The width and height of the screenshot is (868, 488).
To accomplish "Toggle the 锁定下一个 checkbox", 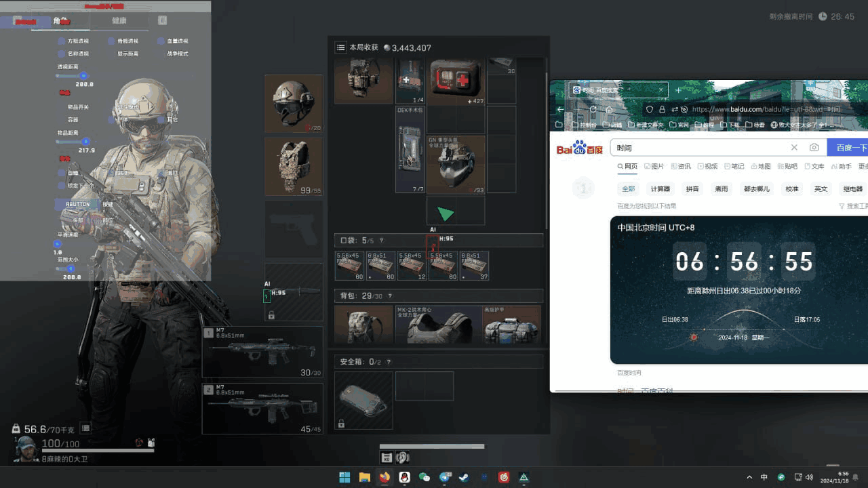I will (61, 186).
